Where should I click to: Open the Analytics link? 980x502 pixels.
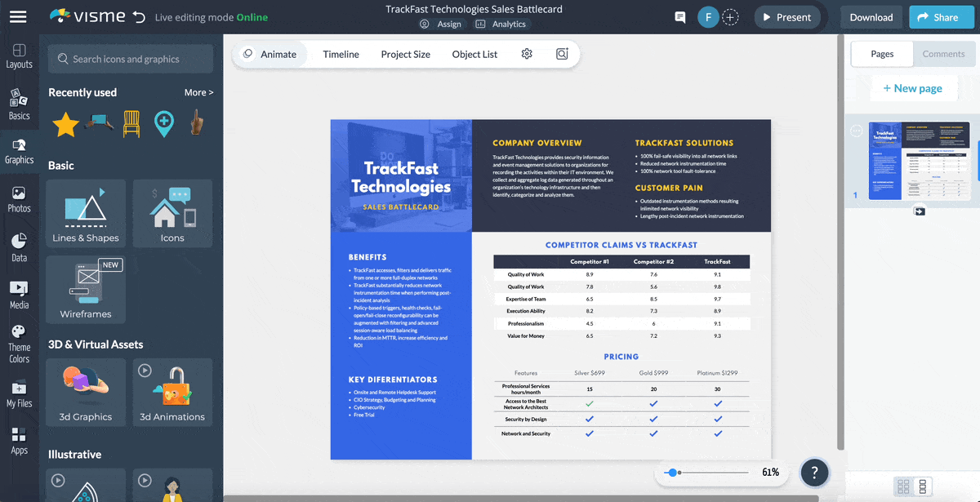pos(501,24)
